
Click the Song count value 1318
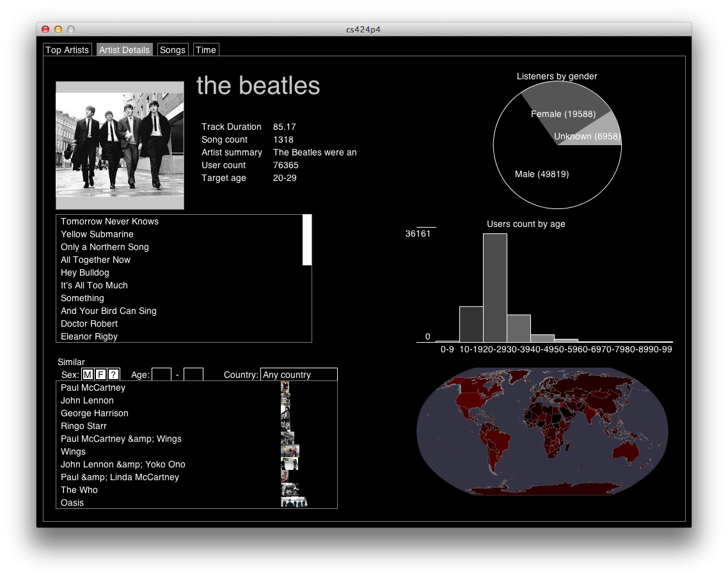[x=283, y=139]
